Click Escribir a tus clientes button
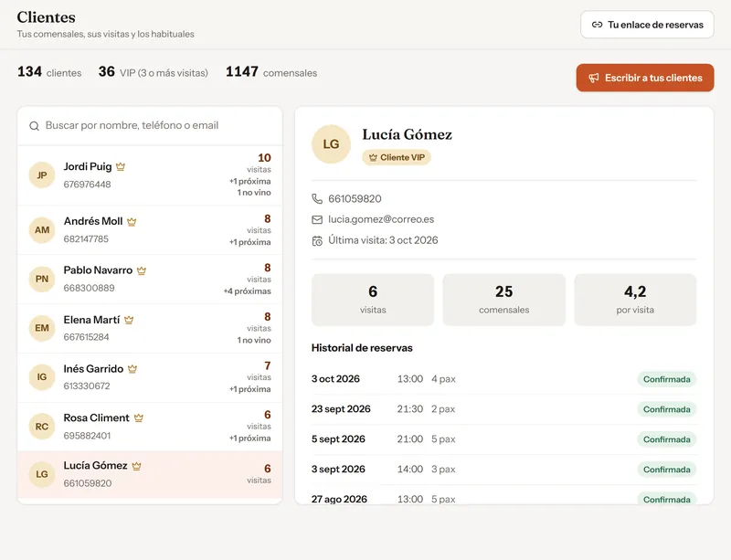This screenshot has height=560, width=731. [645, 78]
